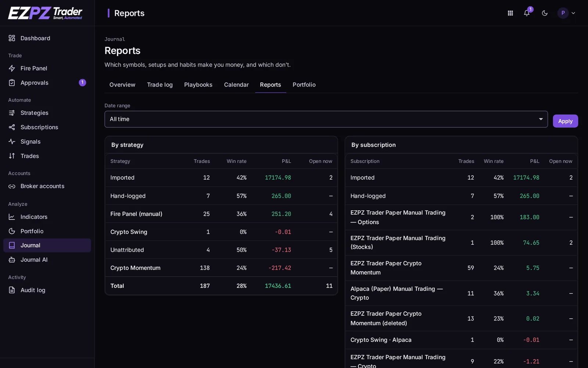Image resolution: width=588 pixels, height=368 pixels.
Task: Click the Journal AI robot icon
Action: click(12, 260)
